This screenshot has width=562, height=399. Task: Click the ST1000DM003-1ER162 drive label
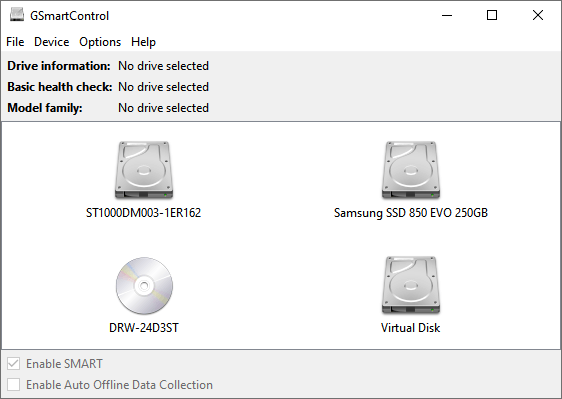143,213
